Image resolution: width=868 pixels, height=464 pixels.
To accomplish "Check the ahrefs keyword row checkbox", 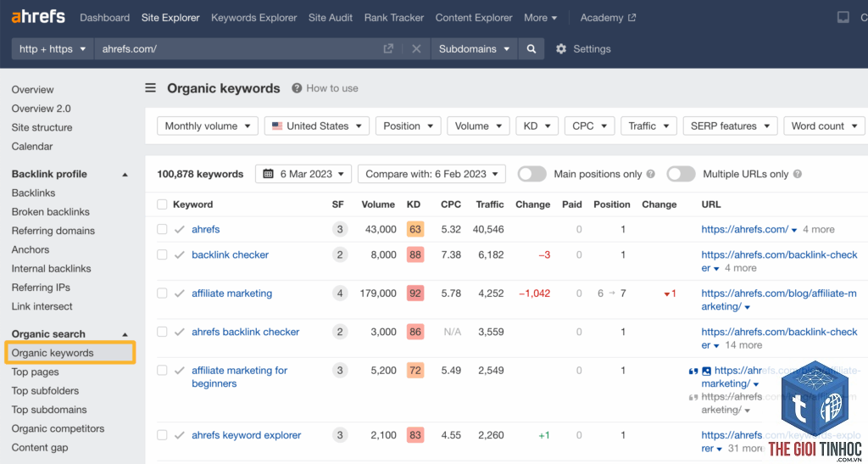I will coord(162,229).
